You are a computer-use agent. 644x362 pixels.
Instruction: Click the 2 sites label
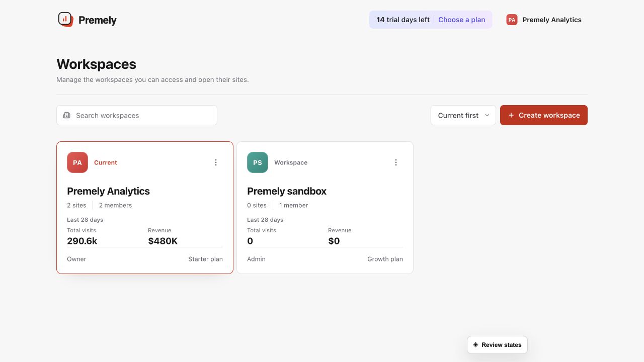tap(76, 205)
